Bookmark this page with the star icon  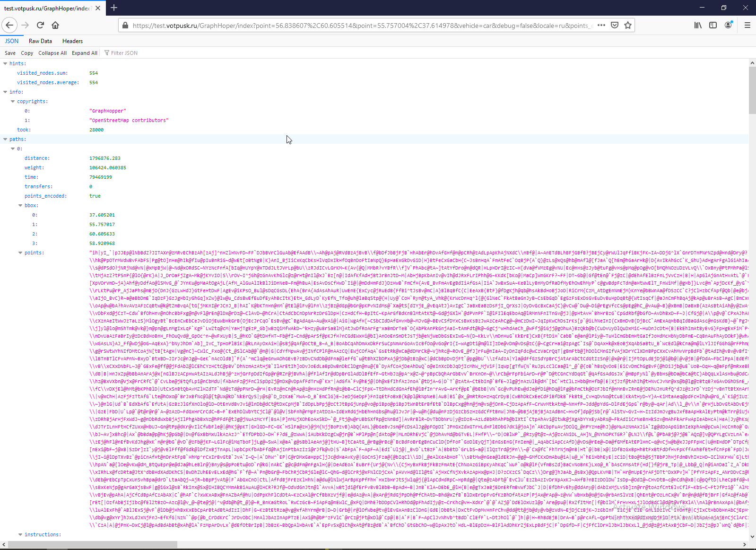click(628, 26)
